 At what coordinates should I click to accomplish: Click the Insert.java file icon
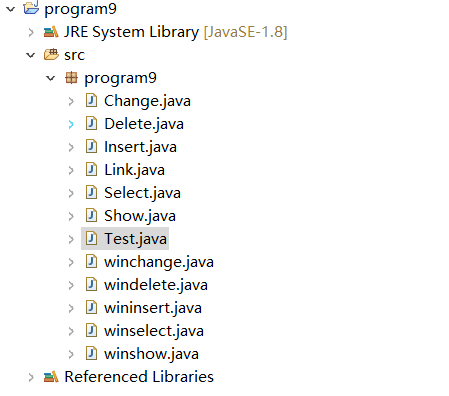91,146
